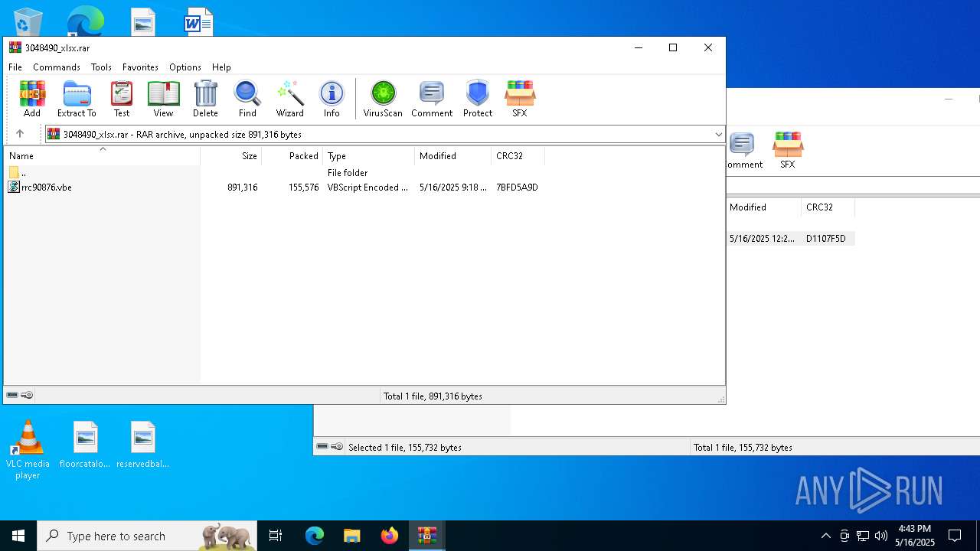Select the parent folder '..' entry

[18, 173]
